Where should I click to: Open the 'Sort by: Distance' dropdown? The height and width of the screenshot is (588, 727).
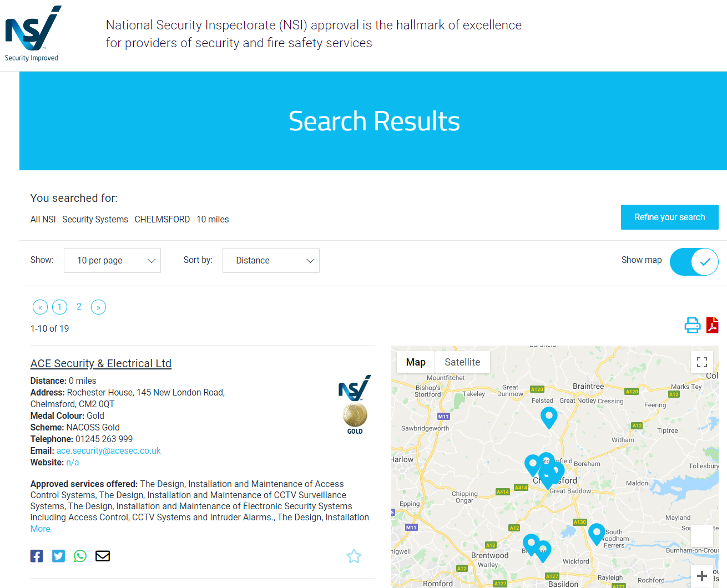click(271, 260)
